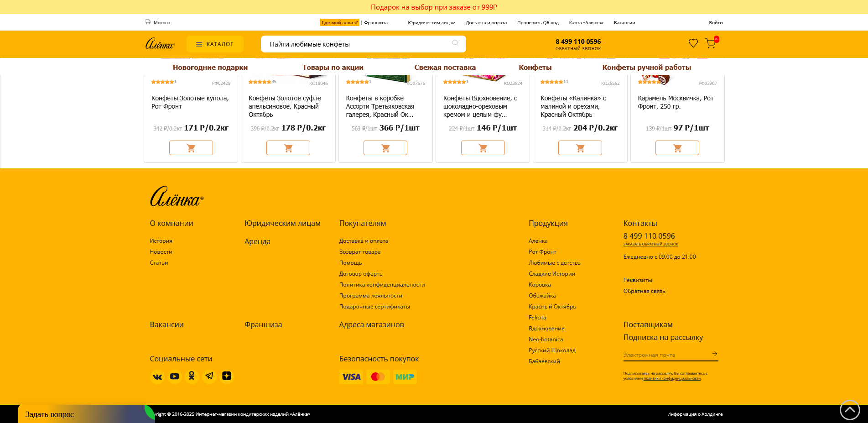Open Новогодние подарки category
868x423 pixels.
click(x=210, y=68)
